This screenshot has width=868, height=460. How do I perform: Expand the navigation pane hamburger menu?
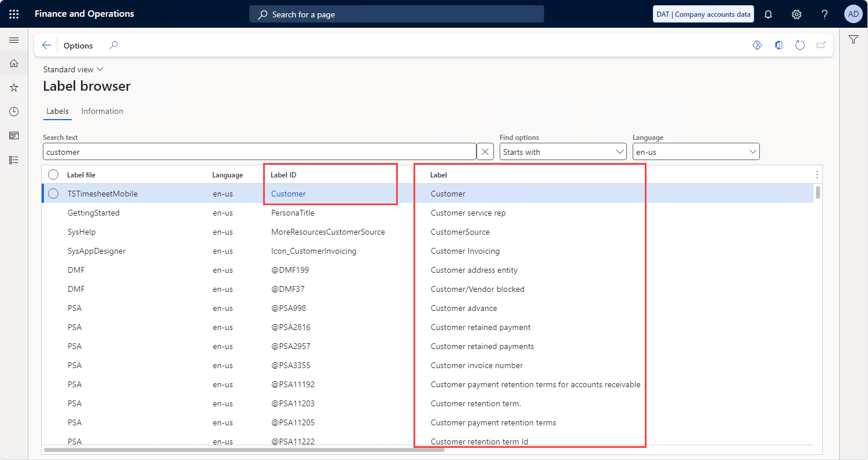point(14,40)
